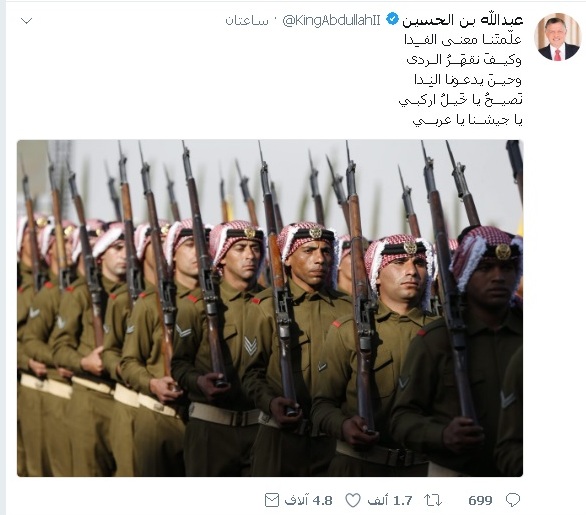Click the last tweet line يا جيشنا يا عربي

tap(467, 120)
